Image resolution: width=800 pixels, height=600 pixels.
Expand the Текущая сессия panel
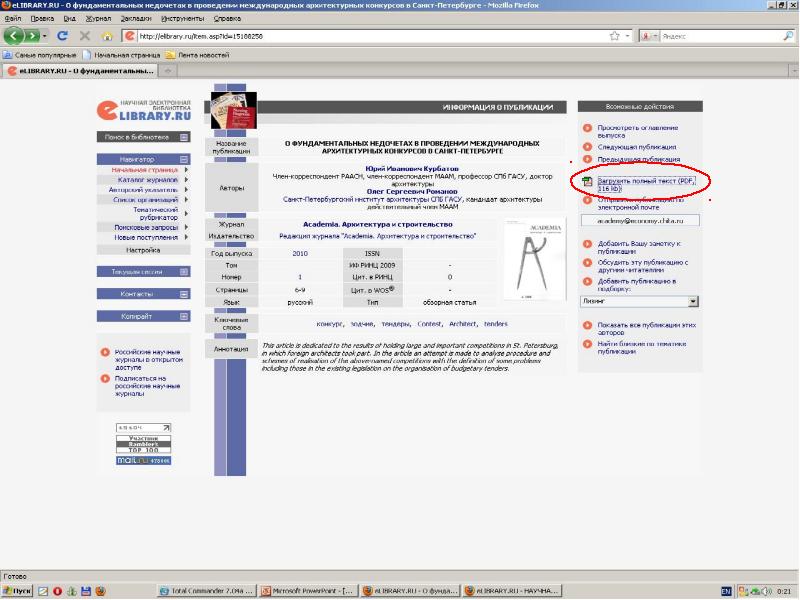tap(184, 272)
